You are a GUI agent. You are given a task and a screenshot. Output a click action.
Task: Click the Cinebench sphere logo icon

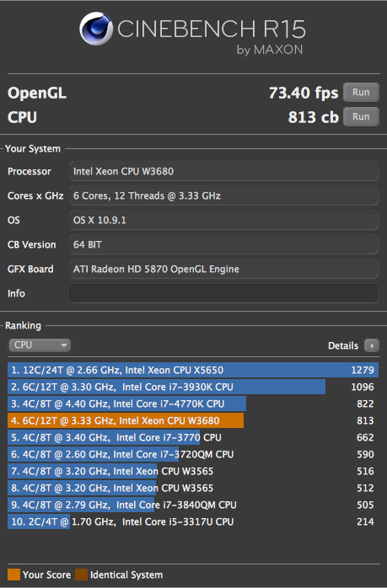[x=96, y=29]
